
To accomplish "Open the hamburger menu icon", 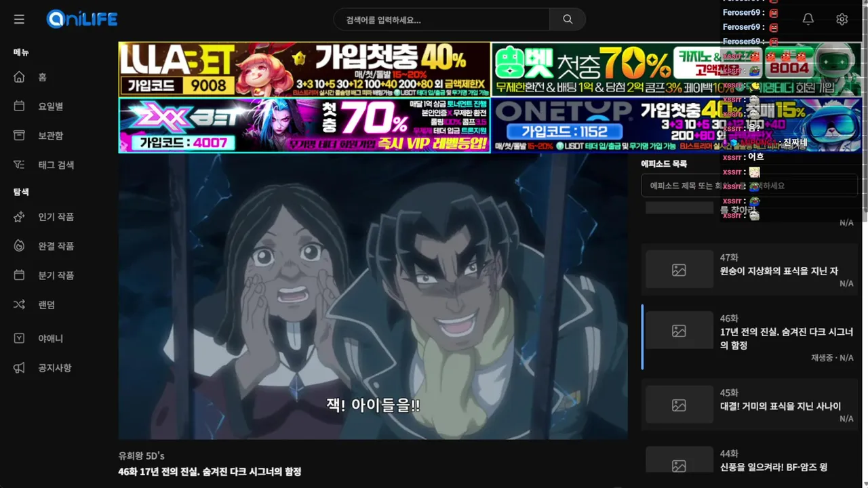I will (19, 19).
